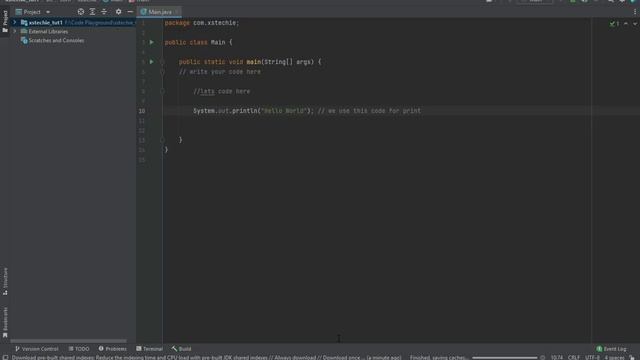Open the Event Log
Viewport: 640px width, 360px height.
click(x=611, y=349)
